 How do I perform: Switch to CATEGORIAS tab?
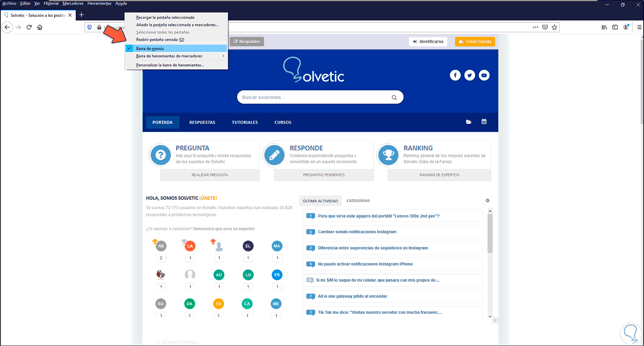[358, 201]
